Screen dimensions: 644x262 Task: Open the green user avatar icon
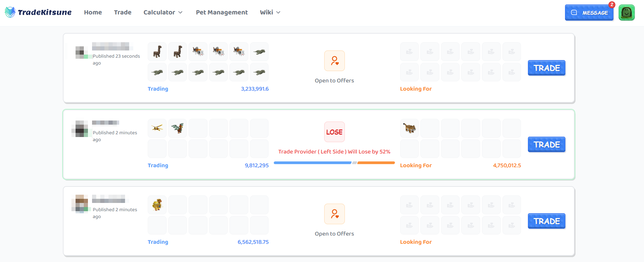[x=626, y=13]
